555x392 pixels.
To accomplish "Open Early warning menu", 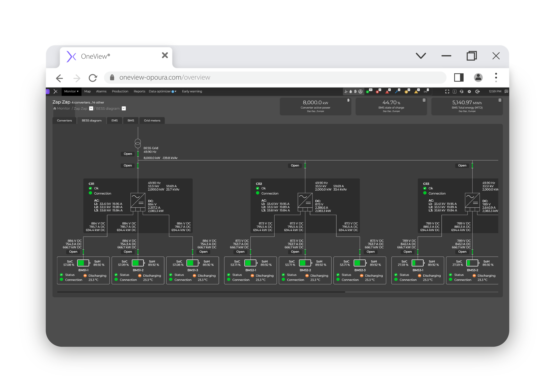I will click(192, 91).
